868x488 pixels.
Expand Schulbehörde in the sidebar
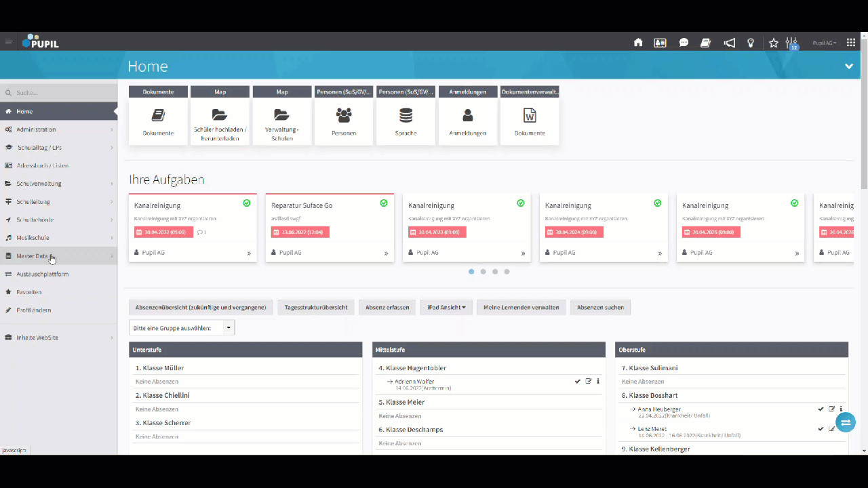(x=59, y=220)
